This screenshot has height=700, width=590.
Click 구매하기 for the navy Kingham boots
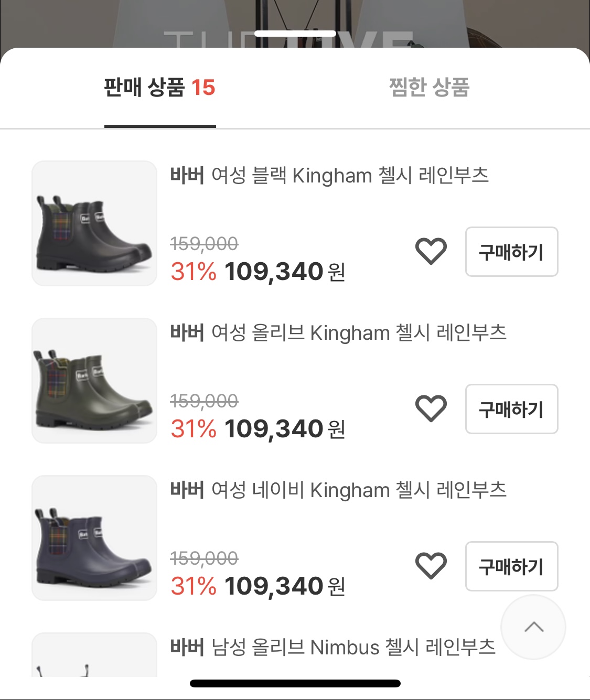click(511, 566)
